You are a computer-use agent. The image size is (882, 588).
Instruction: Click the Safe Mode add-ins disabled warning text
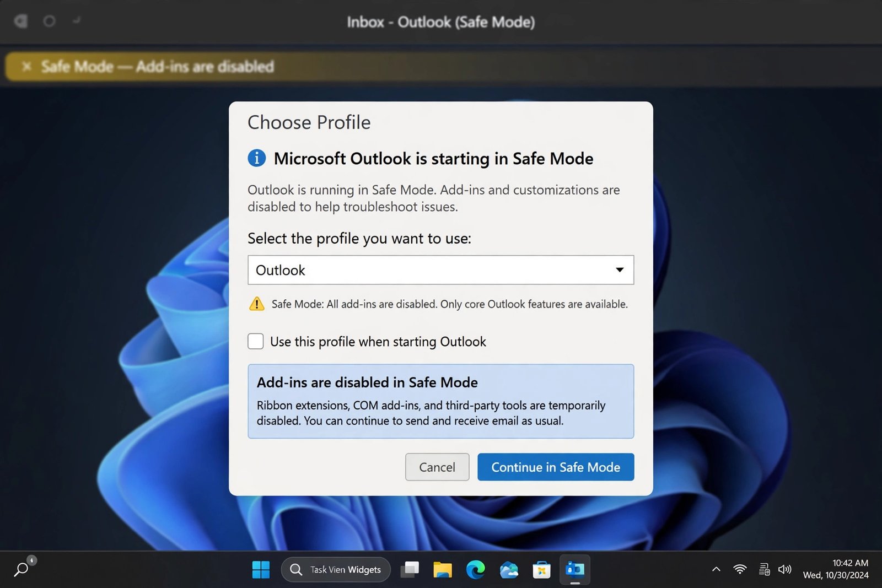tap(449, 304)
